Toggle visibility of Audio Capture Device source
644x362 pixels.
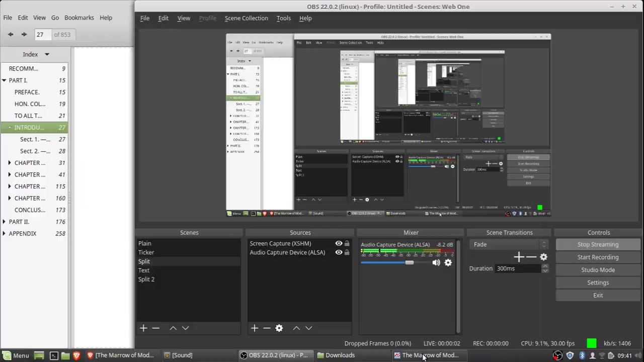(x=339, y=252)
